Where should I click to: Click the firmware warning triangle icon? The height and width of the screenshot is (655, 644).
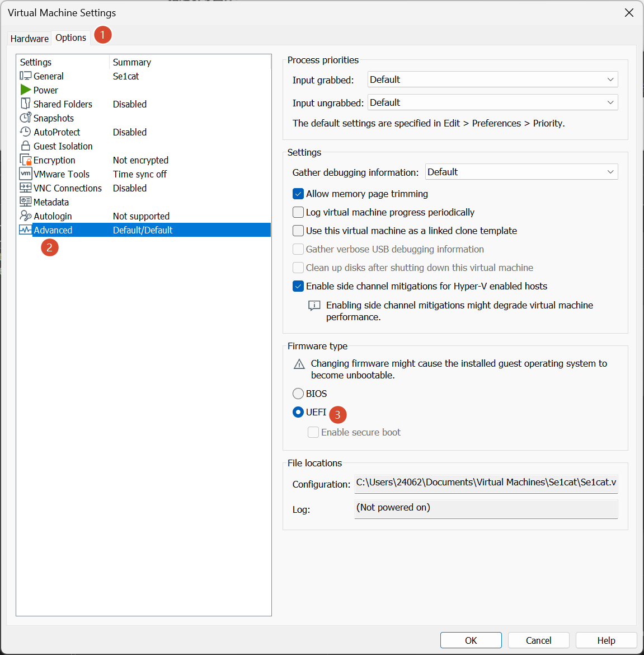tap(299, 364)
